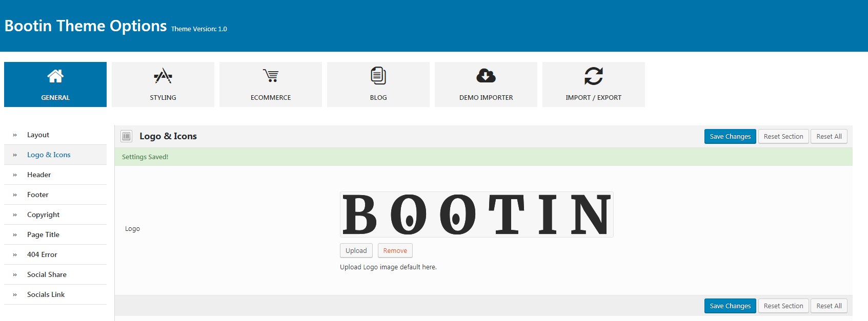Click the top Save Changes button
The width and height of the screenshot is (868, 321).
[x=730, y=137]
